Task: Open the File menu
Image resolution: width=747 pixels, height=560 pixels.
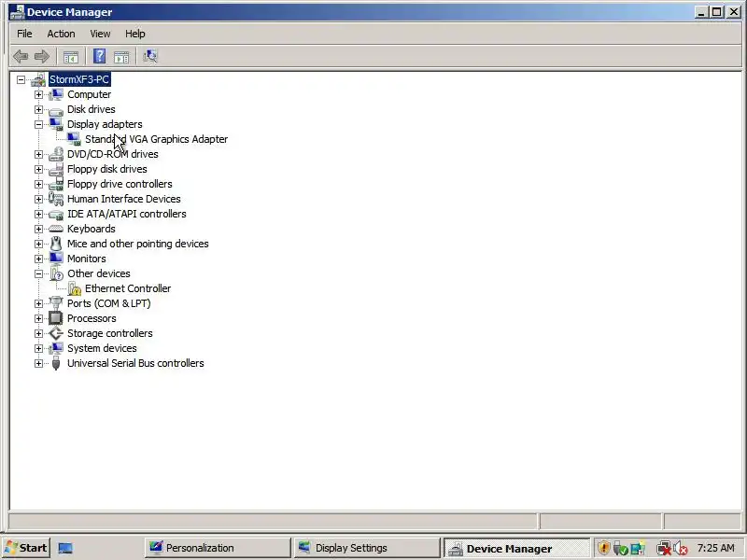Action: (24, 34)
